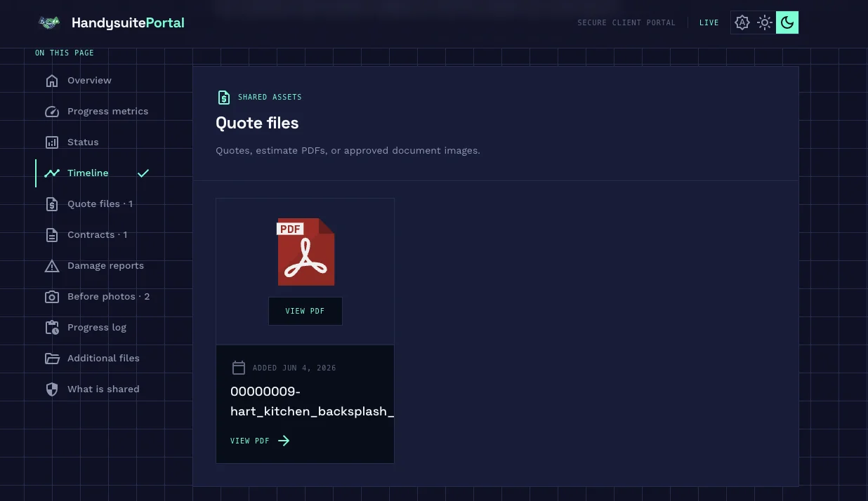Click the Additional files folder icon

click(52, 359)
